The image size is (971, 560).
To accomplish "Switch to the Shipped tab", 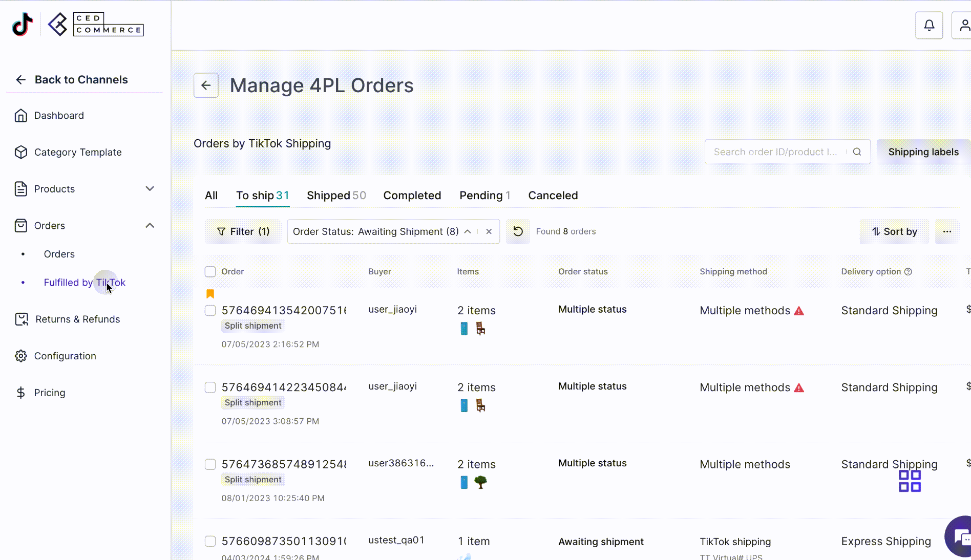I will point(336,196).
